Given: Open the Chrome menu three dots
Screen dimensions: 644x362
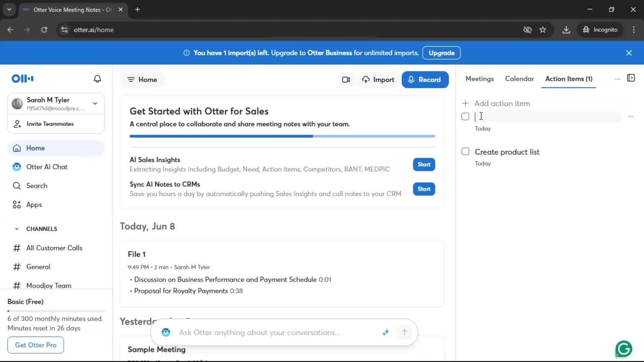Looking at the screenshot, I should (x=634, y=30).
